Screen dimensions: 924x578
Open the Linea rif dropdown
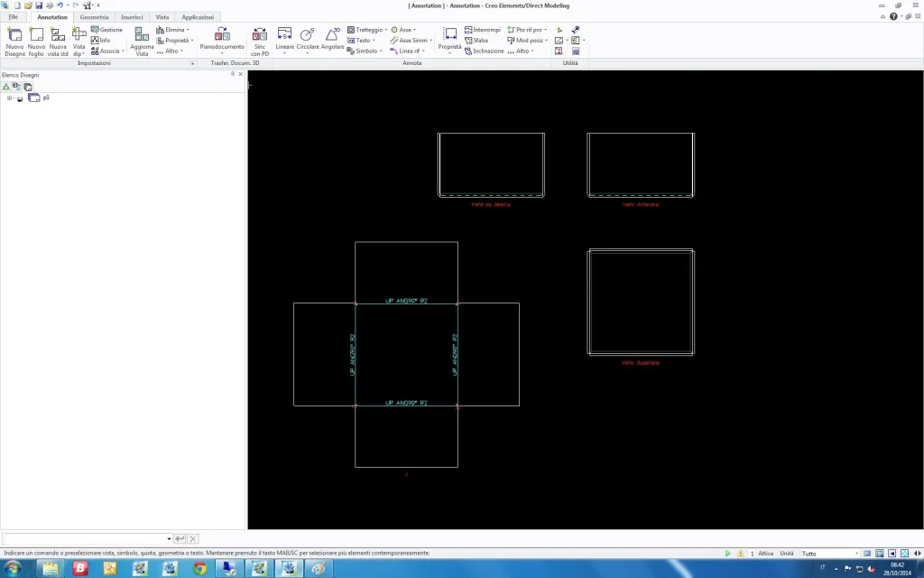[407, 51]
